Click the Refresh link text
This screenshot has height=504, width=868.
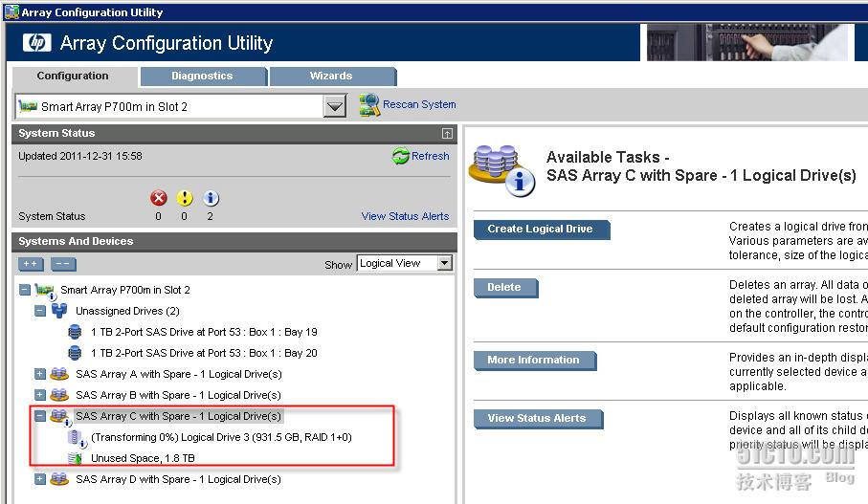point(430,156)
